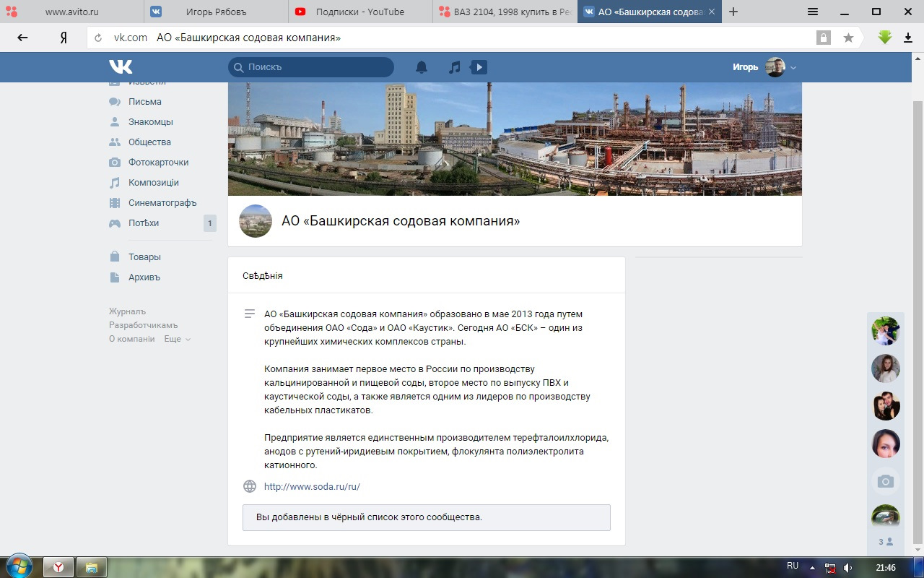Open Windows Explorer from the taskbar

(x=92, y=567)
